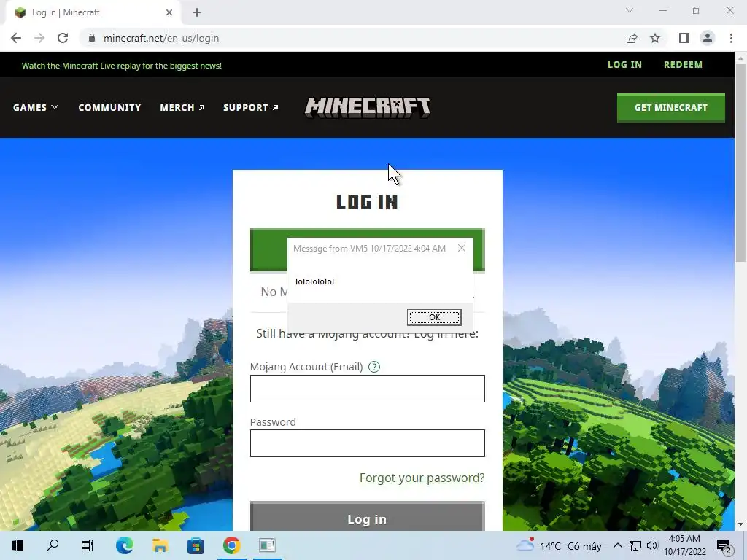Open the COMMUNITY nav item
The image size is (747, 560).
109,108
